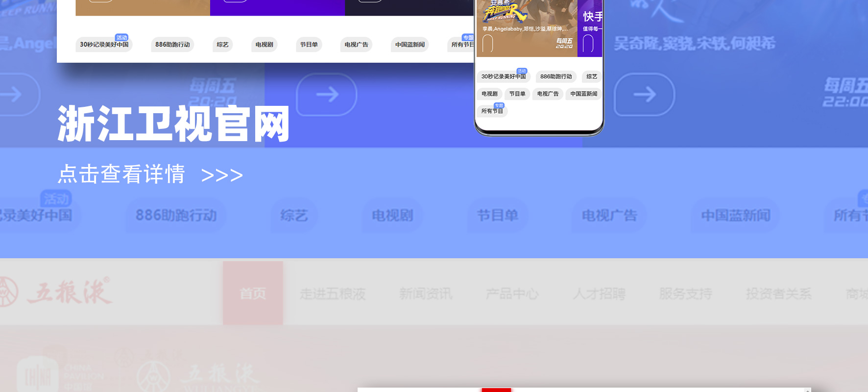The height and width of the screenshot is (392, 868).
Task: Click 每周五 20:20 label on phone card
Action: (564, 44)
